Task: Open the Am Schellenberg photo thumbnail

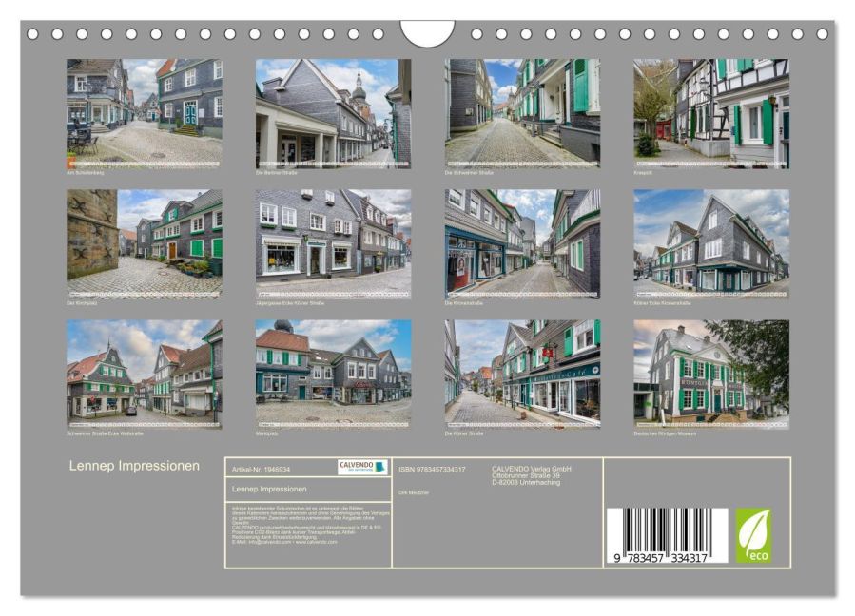Action: coord(144,113)
